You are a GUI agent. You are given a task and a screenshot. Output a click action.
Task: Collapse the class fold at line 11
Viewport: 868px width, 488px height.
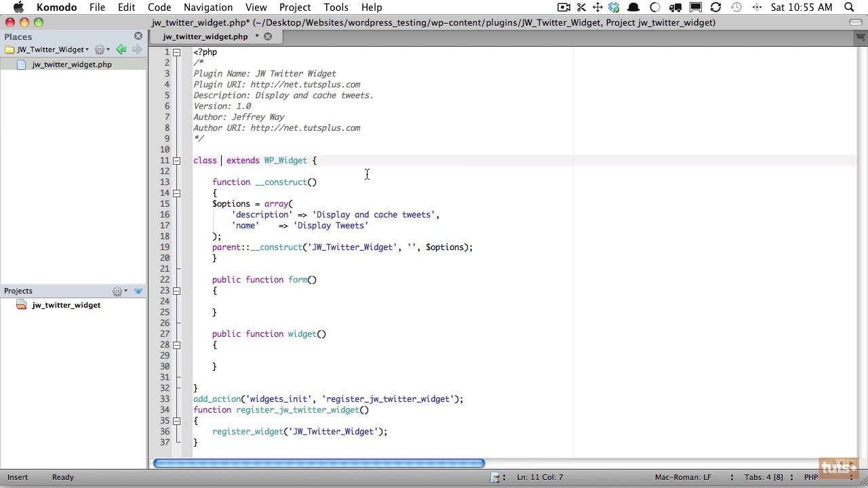click(176, 161)
